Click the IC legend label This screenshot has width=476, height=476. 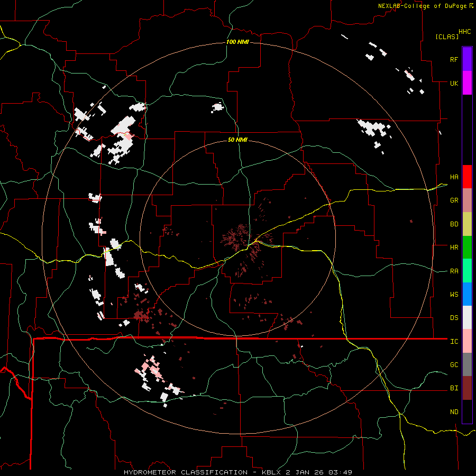(x=454, y=342)
